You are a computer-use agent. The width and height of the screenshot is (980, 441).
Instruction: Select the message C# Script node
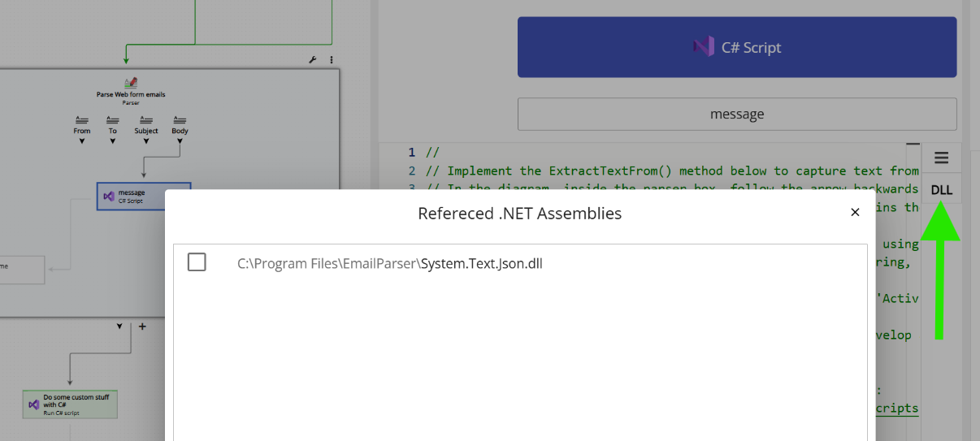[x=144, y=197]
